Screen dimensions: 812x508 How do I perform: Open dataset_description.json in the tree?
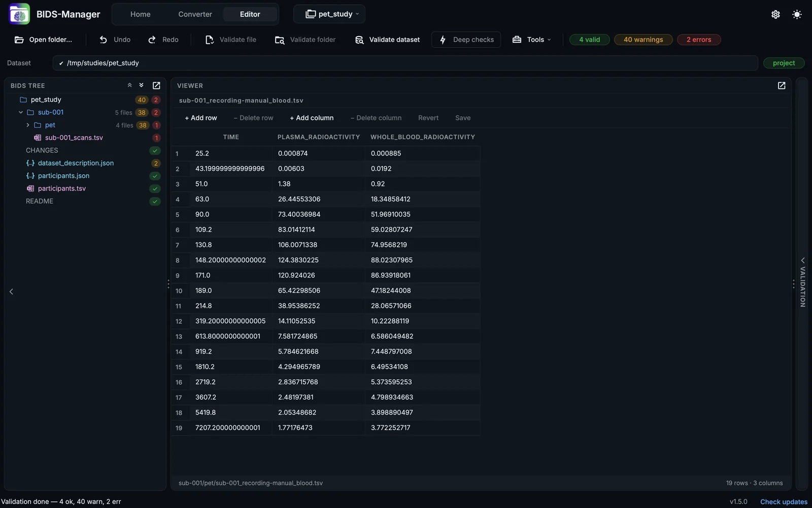pyautogui.click(x=76, y=163)
